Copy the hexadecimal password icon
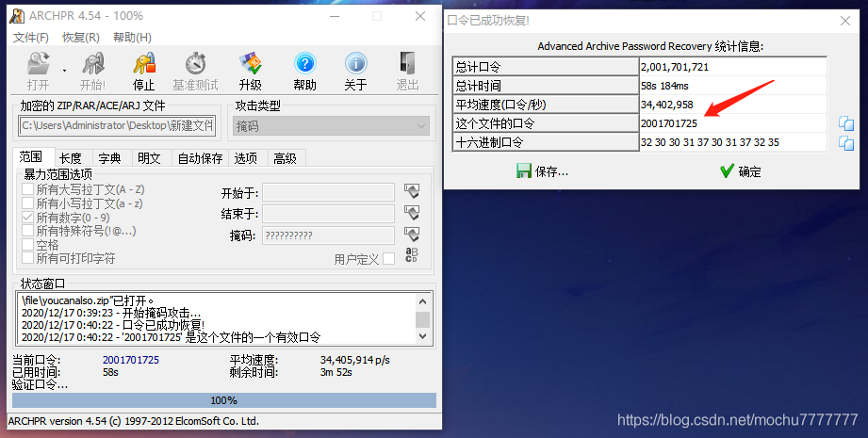Viewport: 868px width, 438px height. (846, 142)
